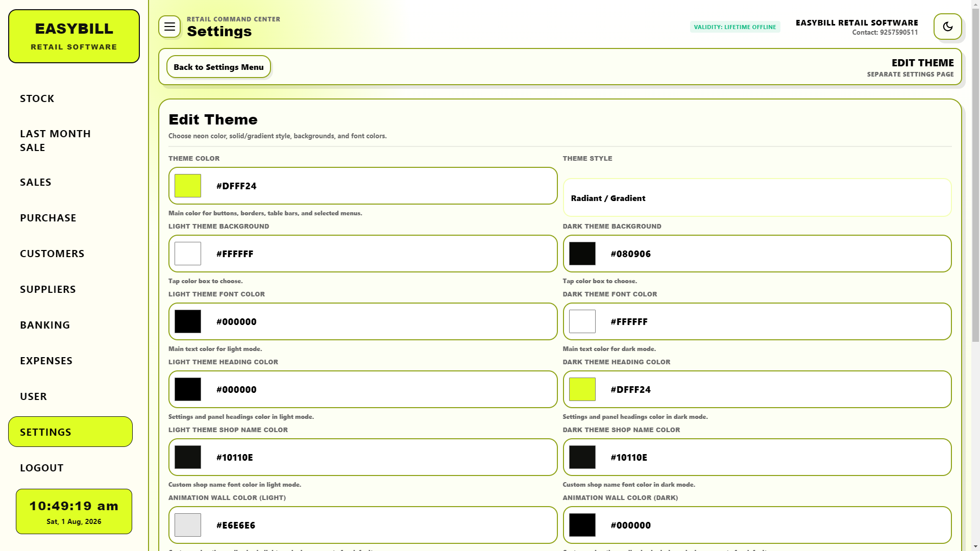Open Dark Theme Font Color swatch
Image resolution: width=980 pixels, height=551 pixels.
[x=582, y=321]
